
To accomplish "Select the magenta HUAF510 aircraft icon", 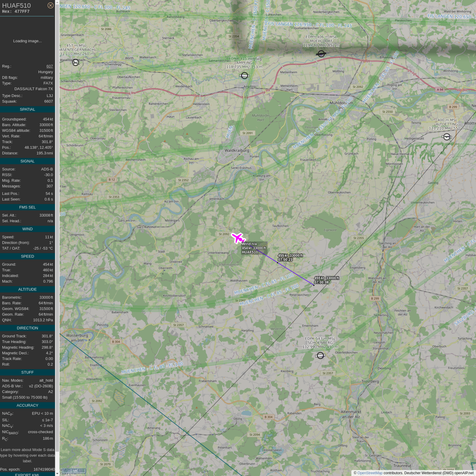I will [238, 238].
